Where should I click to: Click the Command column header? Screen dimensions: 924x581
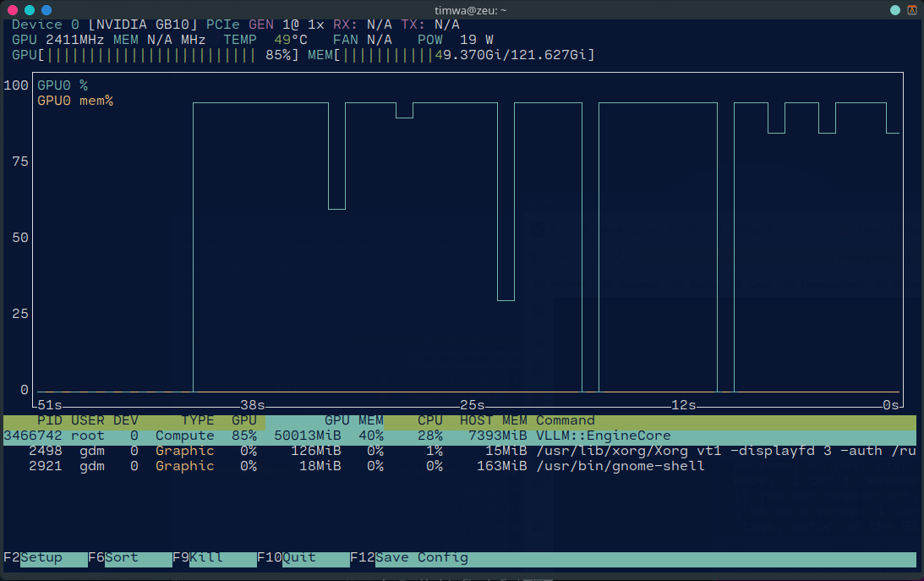coord(565,420)
